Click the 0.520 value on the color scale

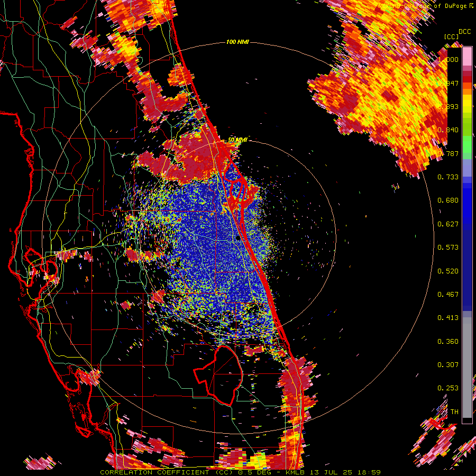click(x=448, y=271)
